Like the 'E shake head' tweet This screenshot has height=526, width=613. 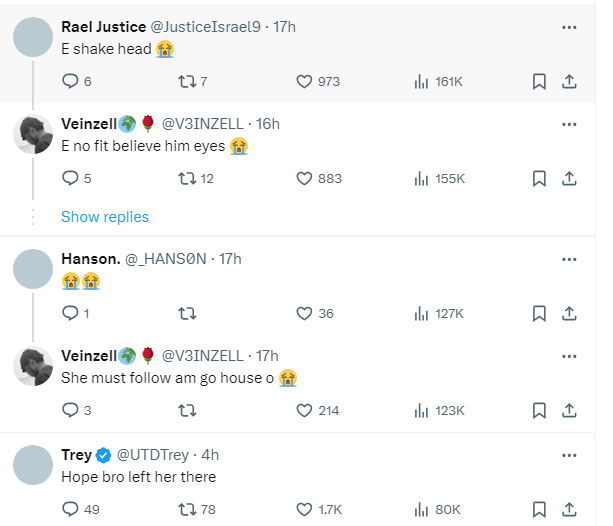tap(306, 82)
